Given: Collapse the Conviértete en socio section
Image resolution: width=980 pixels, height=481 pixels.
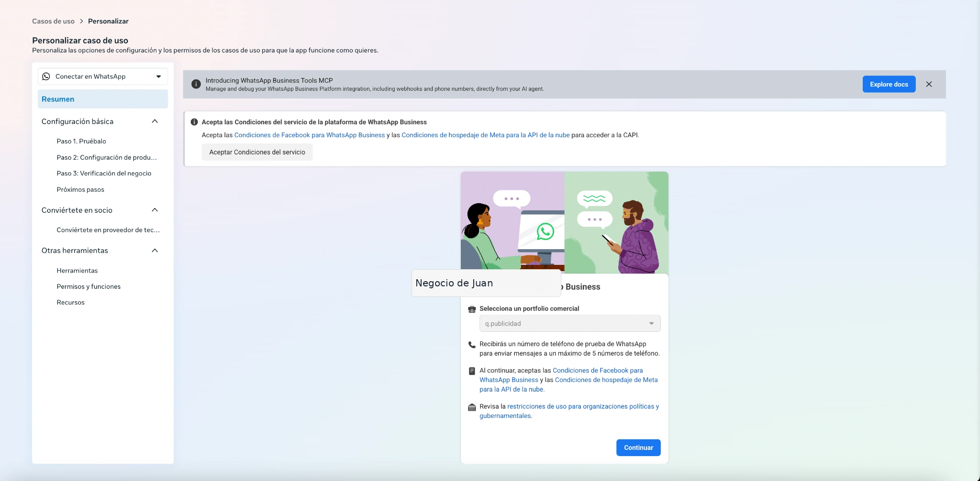Looking at the screenshot, I should click(155, 210).
